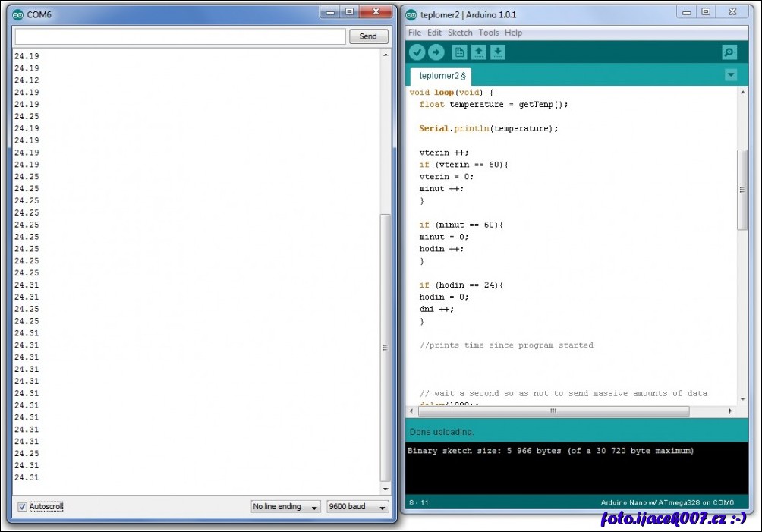Open the 9600 baud rate dropdown
Screen dimensions: 762x532
(x=357, y=506)
